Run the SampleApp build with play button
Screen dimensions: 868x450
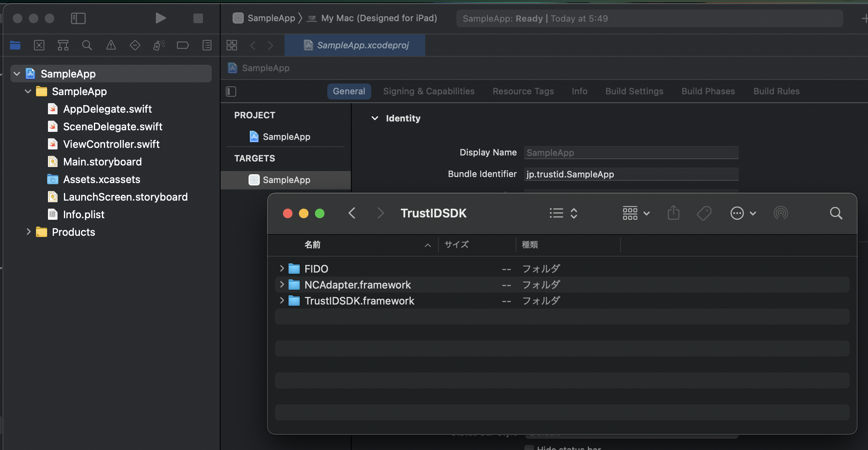click(x=160, y=18)
